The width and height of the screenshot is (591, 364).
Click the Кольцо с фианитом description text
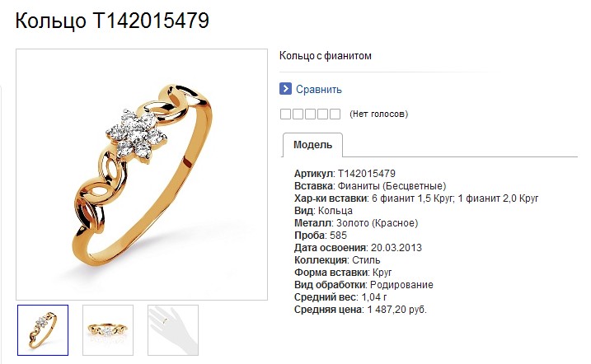326,56
